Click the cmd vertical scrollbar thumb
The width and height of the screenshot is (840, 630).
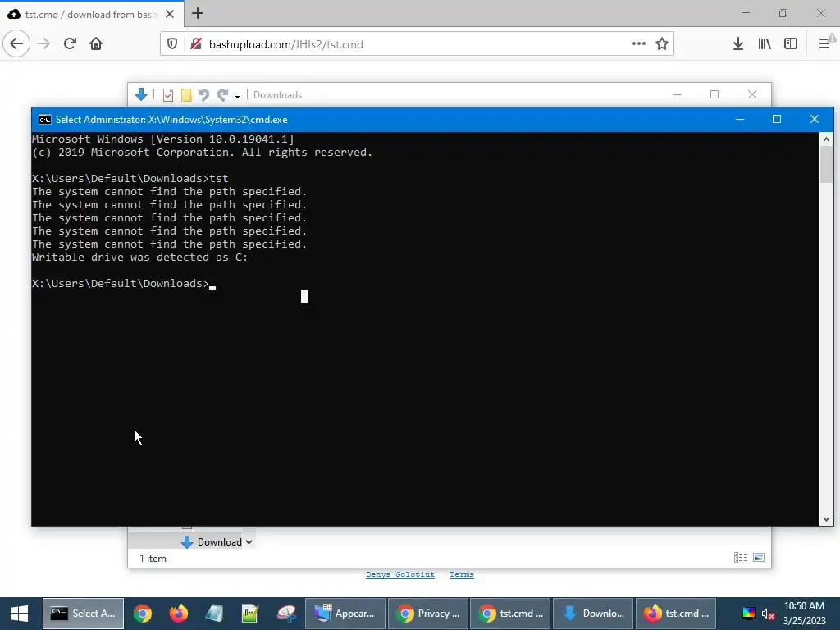point(826,164)
